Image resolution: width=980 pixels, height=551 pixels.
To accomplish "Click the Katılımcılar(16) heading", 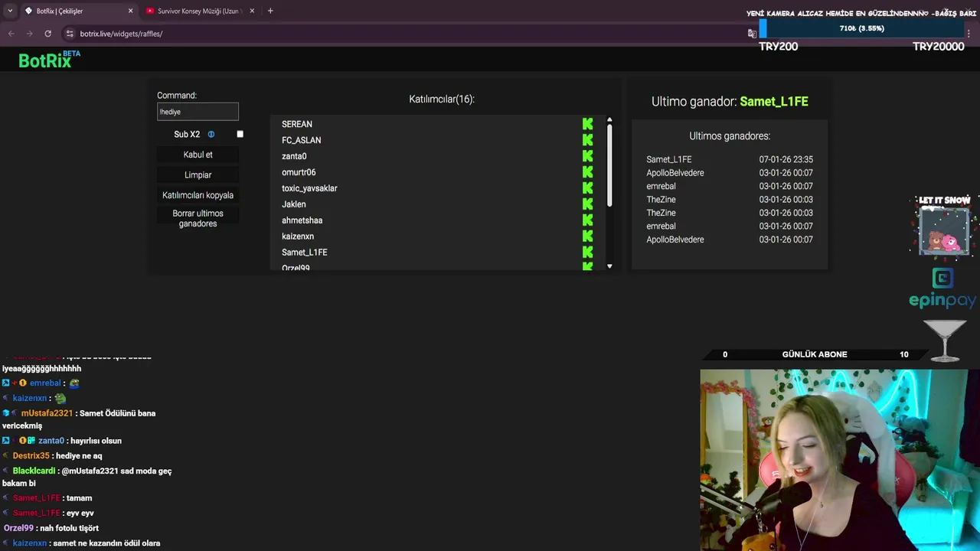I will 442,99.
